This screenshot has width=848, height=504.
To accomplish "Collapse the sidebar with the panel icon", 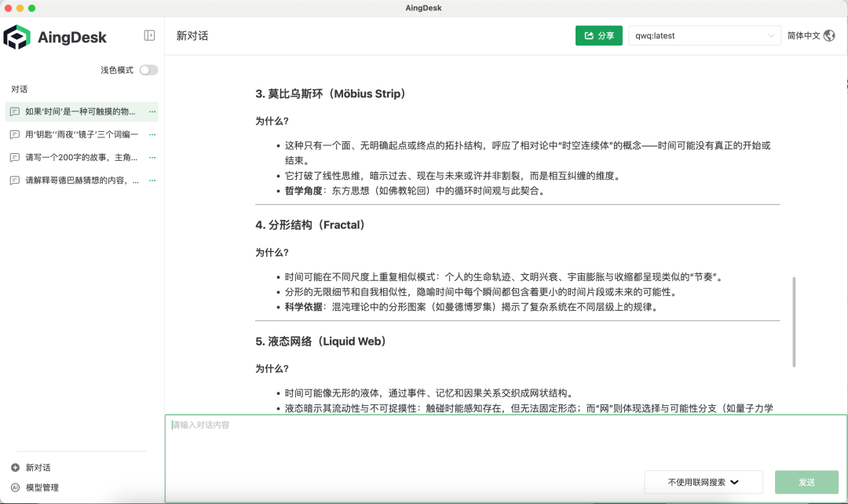I will 149,35.
